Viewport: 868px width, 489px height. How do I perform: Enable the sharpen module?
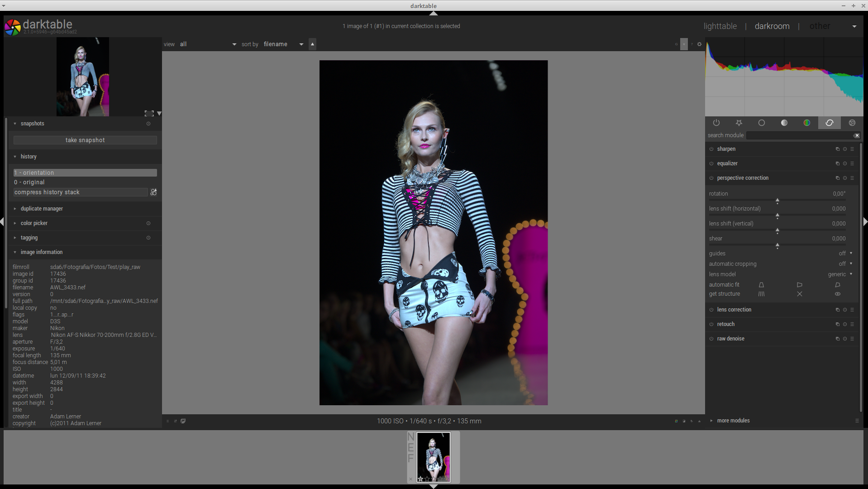click(711, 149)
